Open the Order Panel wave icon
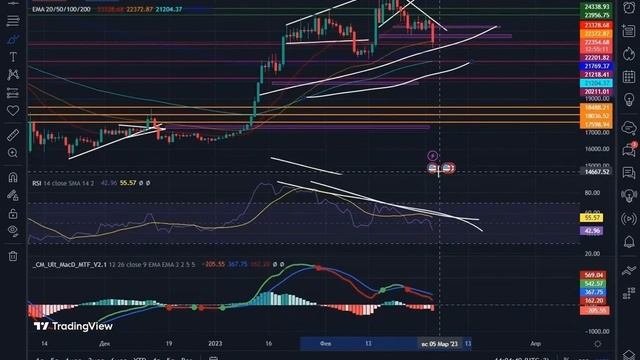The width and height of the screenshot is (640, 360). click(x=629, y=270)
